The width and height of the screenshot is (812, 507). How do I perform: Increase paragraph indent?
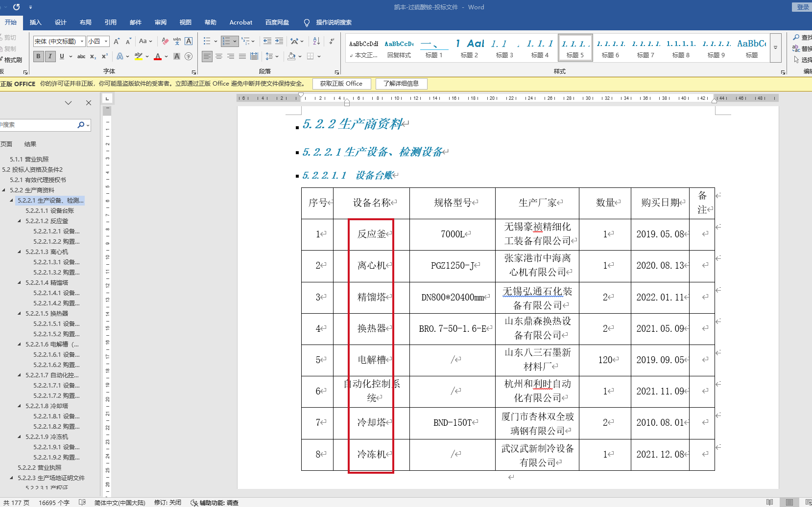279,42
